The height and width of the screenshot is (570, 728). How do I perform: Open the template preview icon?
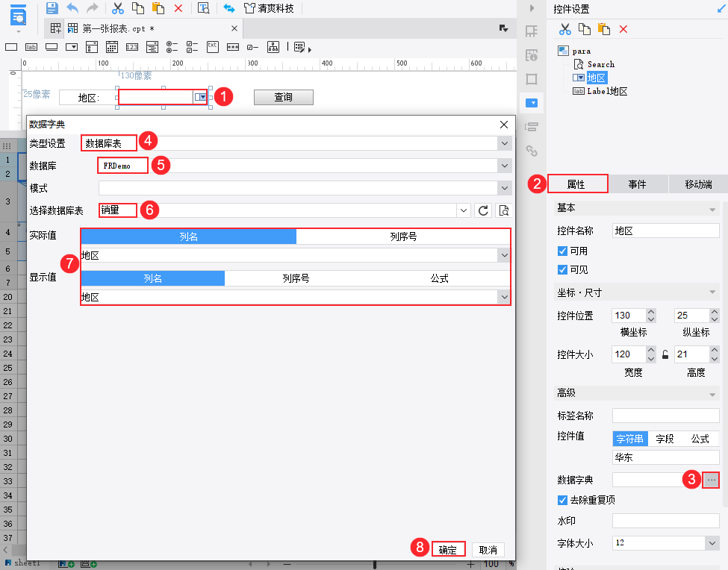(203, 8)
